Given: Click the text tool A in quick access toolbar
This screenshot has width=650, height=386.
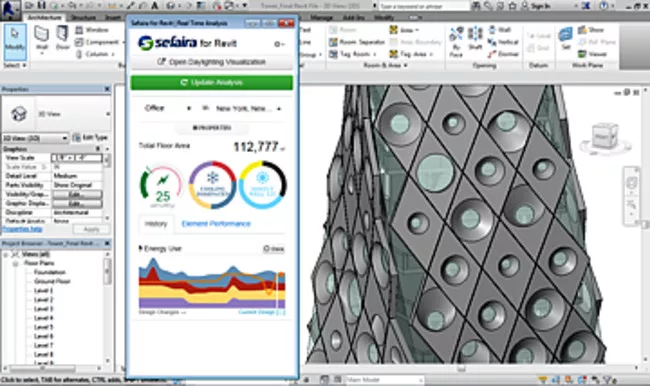Looking at the screenshot, I should [155, 6].
